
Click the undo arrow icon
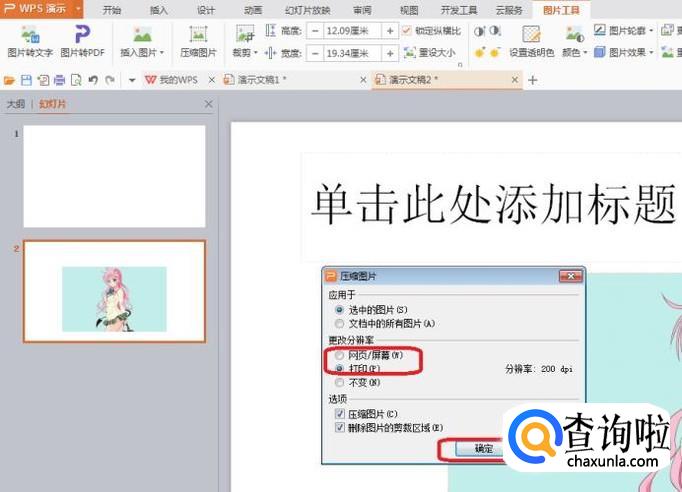pos(93,80)
